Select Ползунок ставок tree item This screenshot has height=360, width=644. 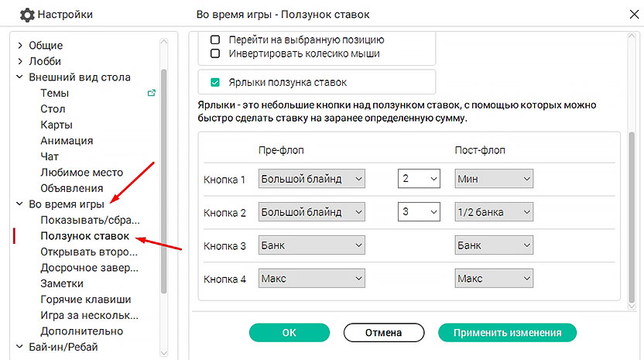(x=84, y=236)
